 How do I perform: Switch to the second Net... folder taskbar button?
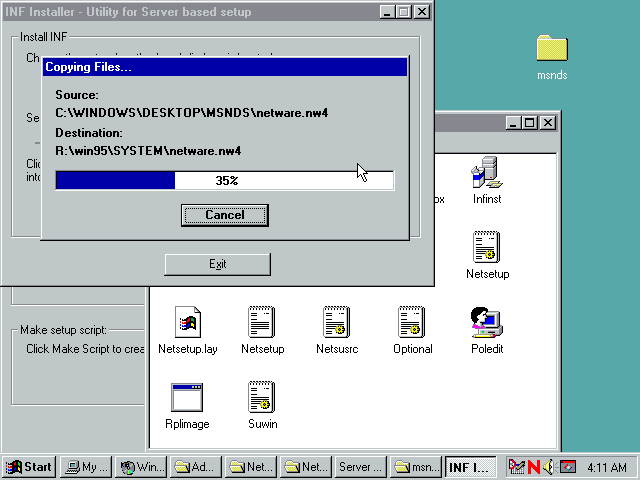[306, 467]
